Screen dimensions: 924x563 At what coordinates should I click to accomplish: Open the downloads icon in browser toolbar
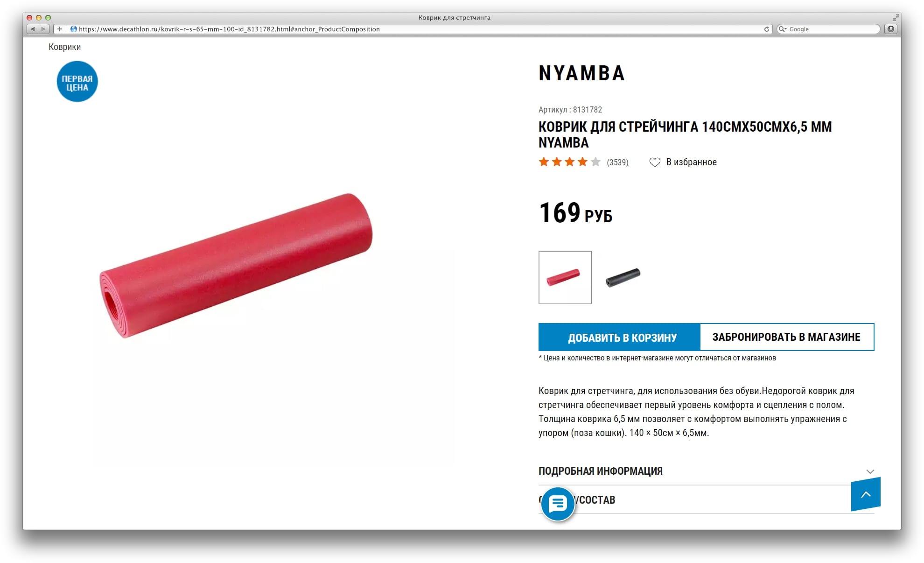coord(891,29)
